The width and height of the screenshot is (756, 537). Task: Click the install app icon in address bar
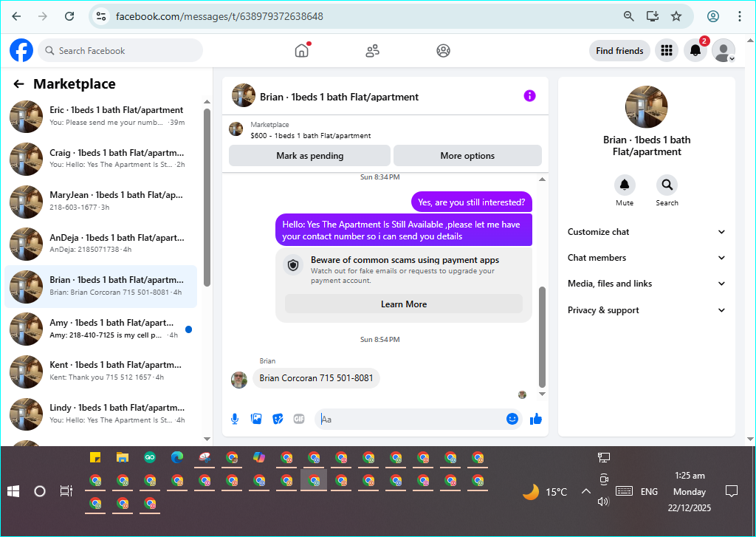tap(653, 16)
